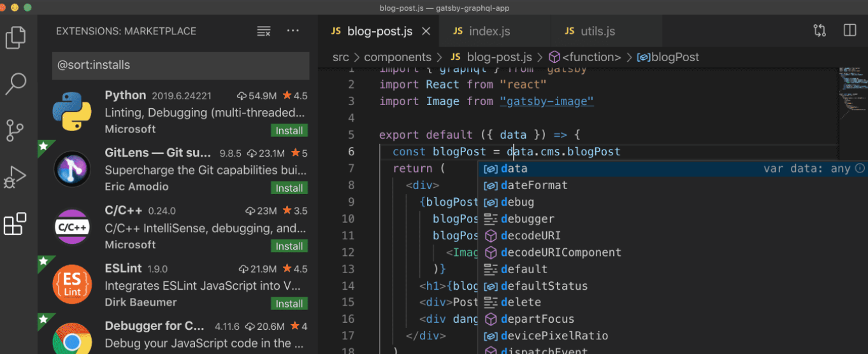Viewport: 868px width, 354px height.
Task: Open the Extensions view icon
Action: [16, 223]
